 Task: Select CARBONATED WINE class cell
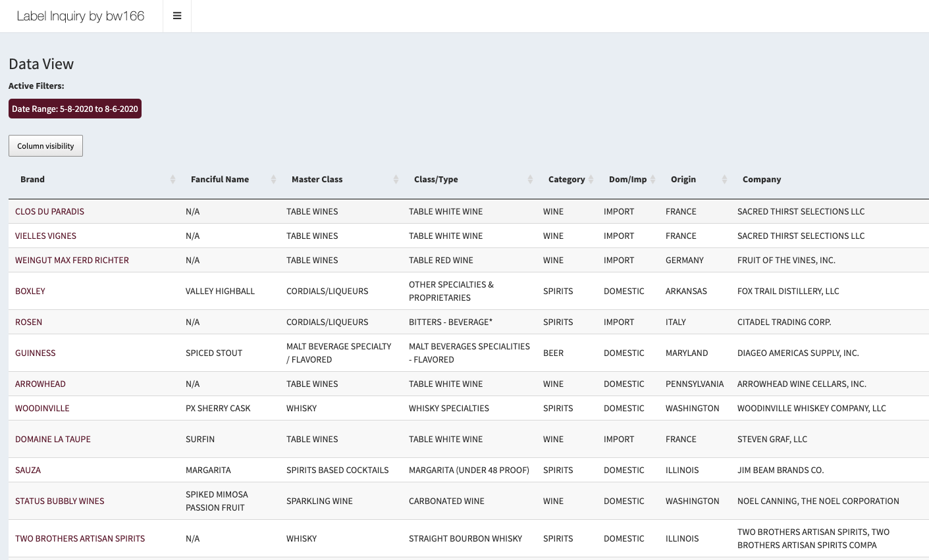446,501
